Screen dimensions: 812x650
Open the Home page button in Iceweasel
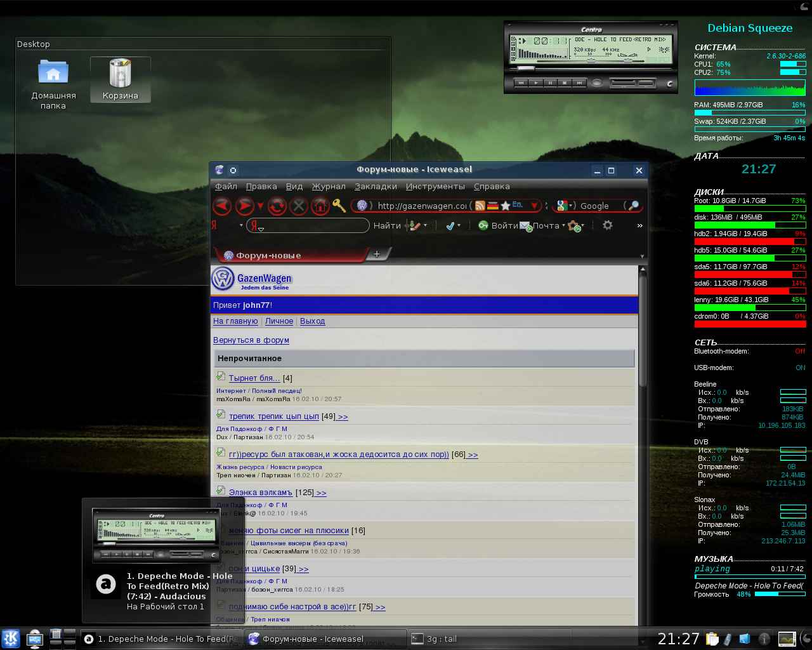[x=320, y=206]
